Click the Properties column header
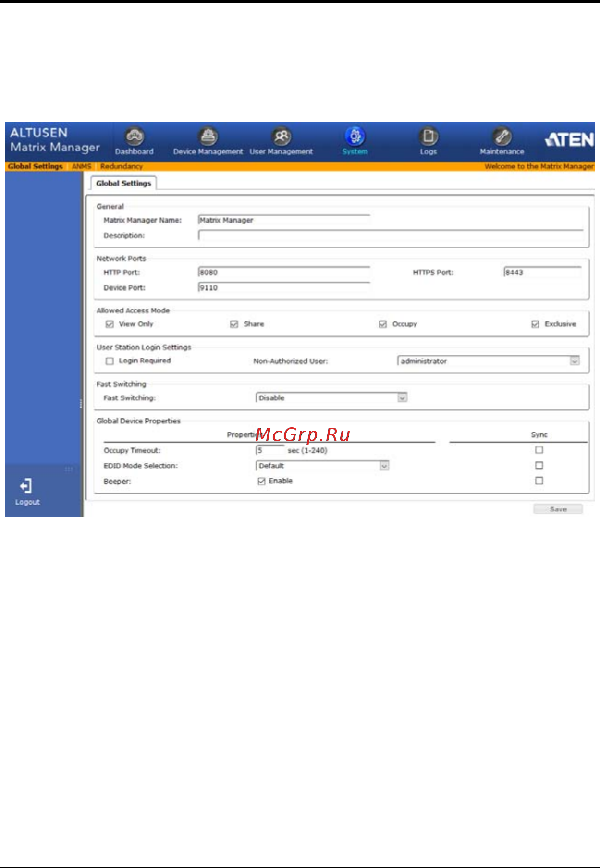 (245, 435)
